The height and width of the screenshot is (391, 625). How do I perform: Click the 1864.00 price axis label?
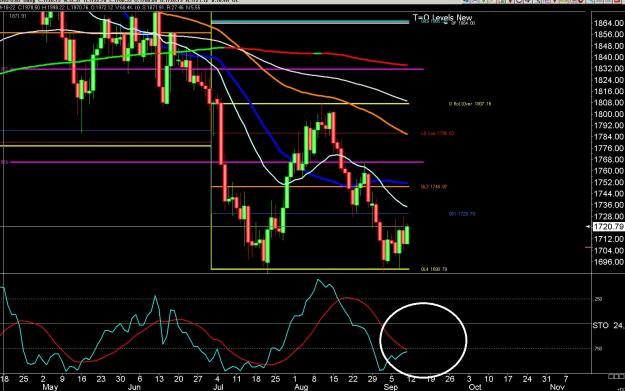(609, 23)
